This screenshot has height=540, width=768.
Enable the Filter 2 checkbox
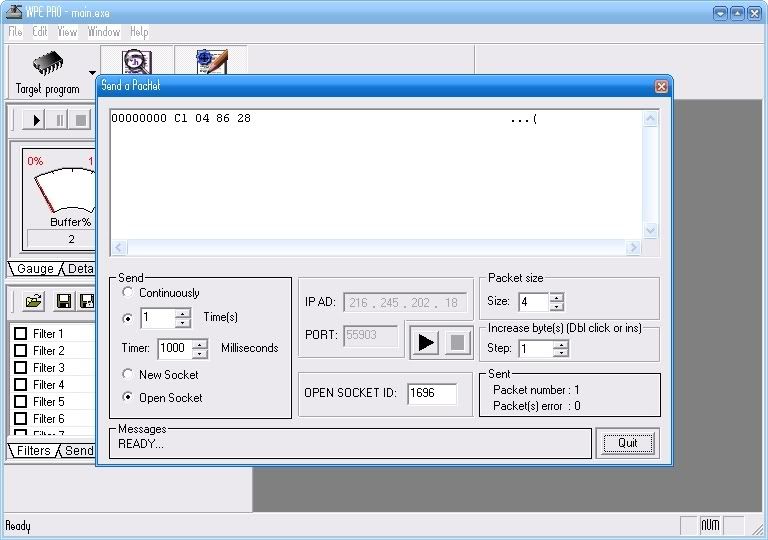21,350
